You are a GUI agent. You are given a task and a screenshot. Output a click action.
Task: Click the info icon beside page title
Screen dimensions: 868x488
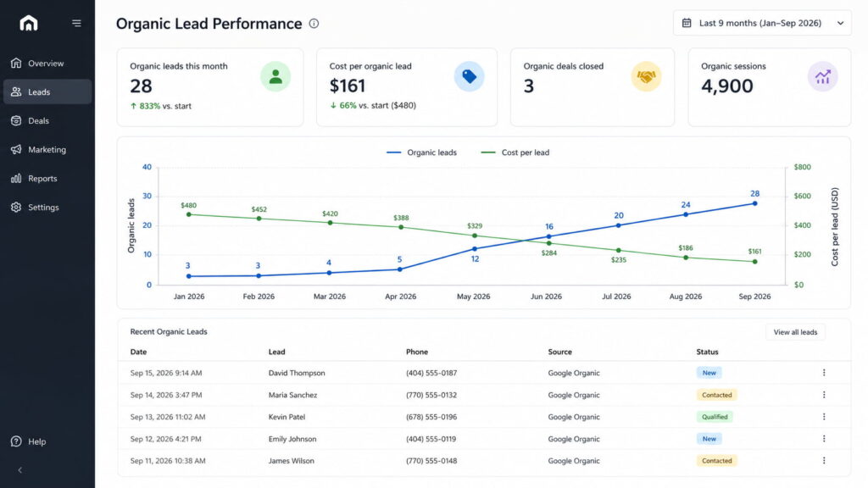[x=314, y=23]
